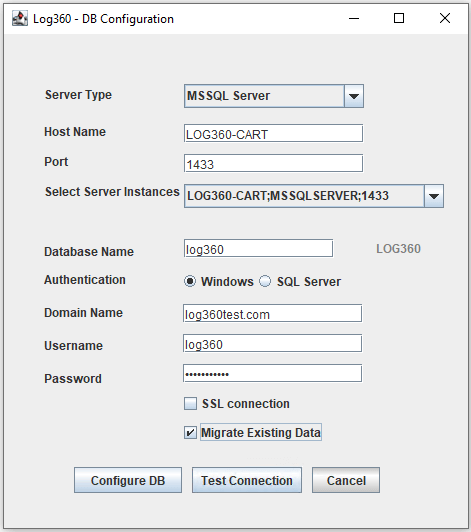
Task: Click the Select Server Instances label
Action: click(x=112, y=192)
